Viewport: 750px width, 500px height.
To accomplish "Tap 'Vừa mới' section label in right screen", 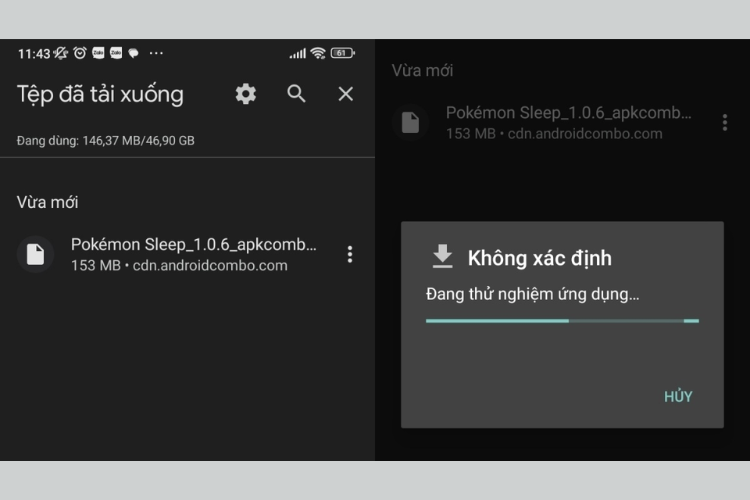I will pyautogui.click(x=422, y=71).
